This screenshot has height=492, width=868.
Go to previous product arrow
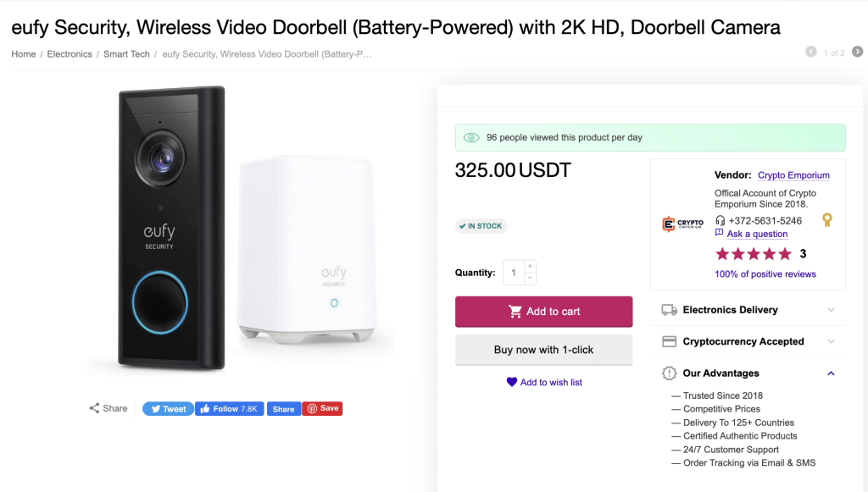812,53
